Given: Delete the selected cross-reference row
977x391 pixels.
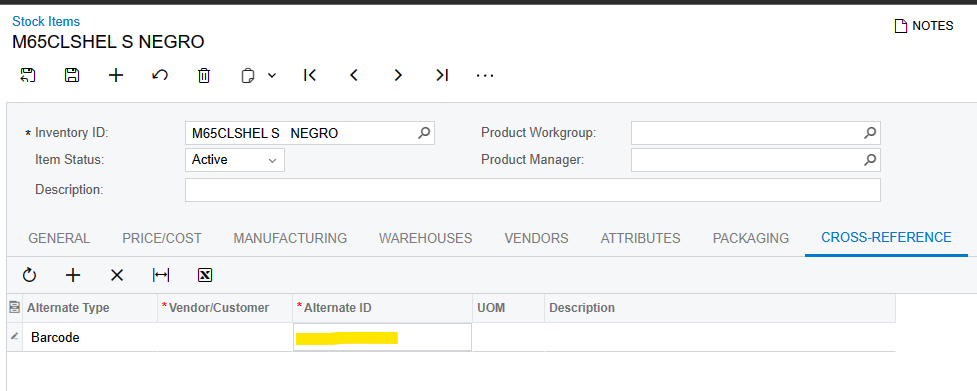Looking at the screenshot, I should click(117, 275).
